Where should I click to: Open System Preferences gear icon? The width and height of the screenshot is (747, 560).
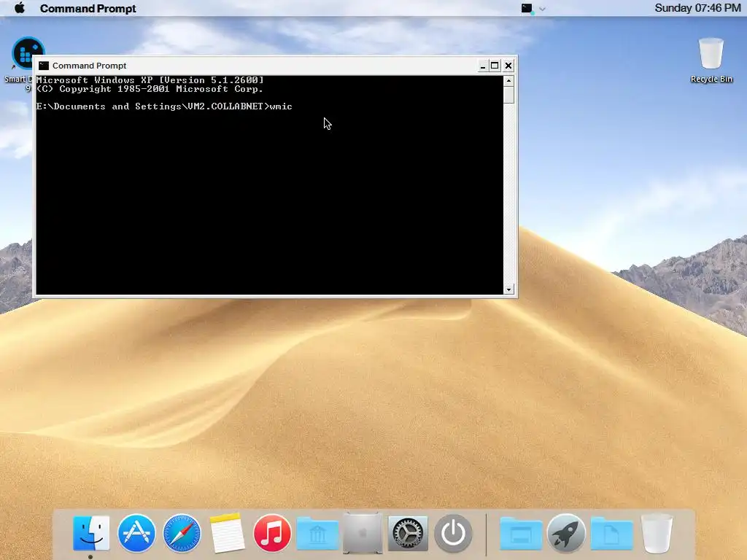tap(408, 533)
